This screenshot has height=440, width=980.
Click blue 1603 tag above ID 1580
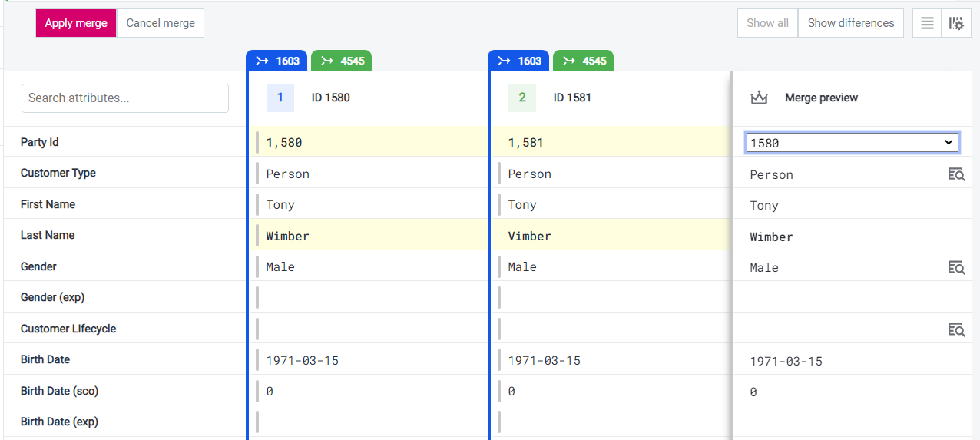click(277, 61)
